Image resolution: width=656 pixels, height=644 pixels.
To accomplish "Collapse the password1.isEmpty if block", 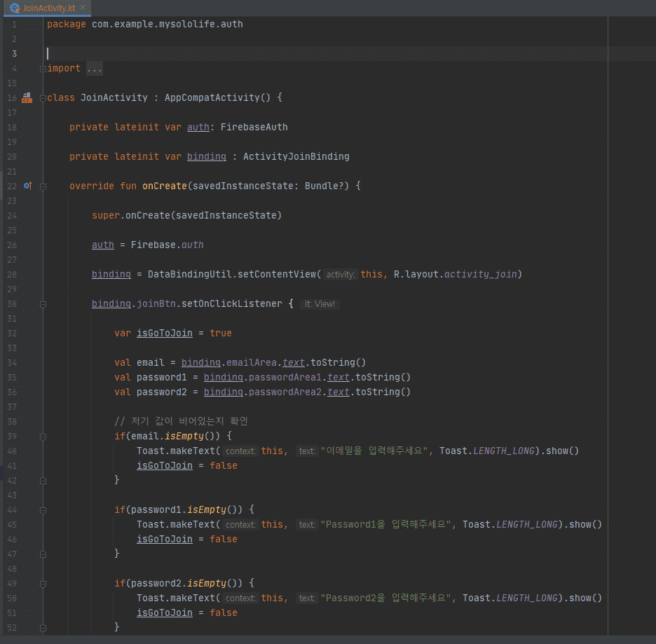I will (x=43, y=510).
